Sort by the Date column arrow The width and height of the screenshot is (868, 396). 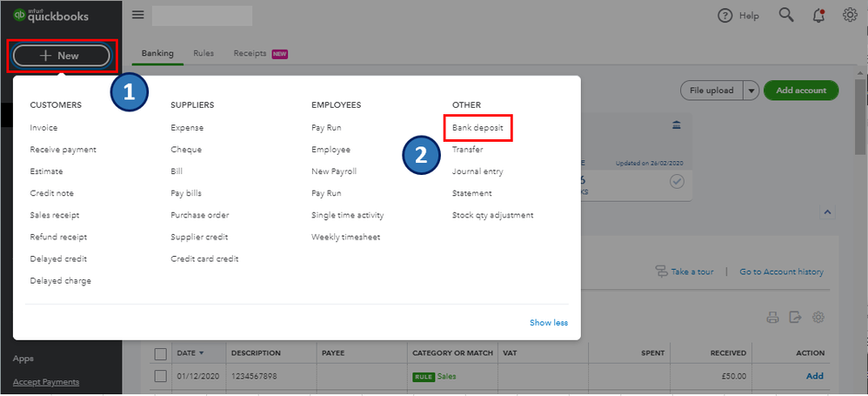point(203,353)
